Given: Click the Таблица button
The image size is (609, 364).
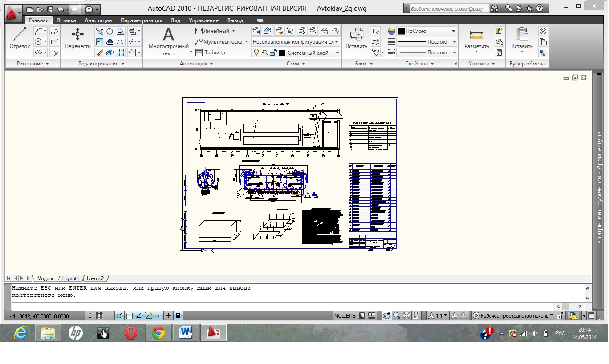Looking at the screenshot, I should pyautogui.click(x=210, y=53).
